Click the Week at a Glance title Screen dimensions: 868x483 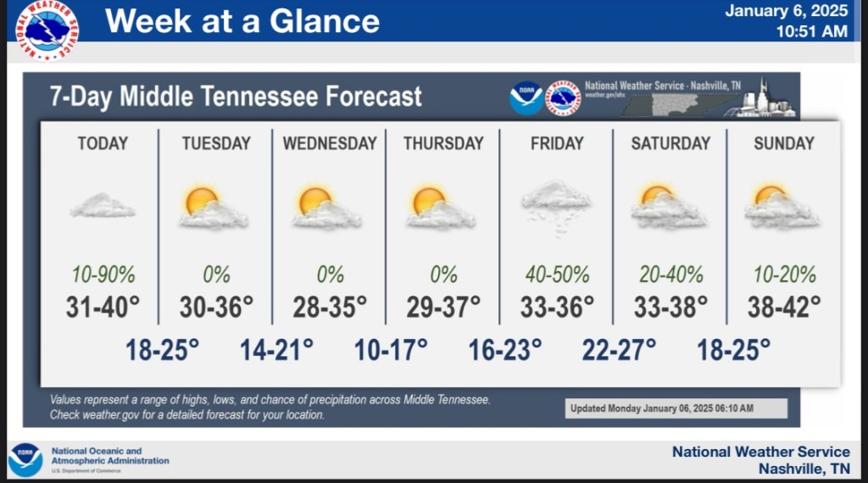pyautogui.click(x=242, y=20)
